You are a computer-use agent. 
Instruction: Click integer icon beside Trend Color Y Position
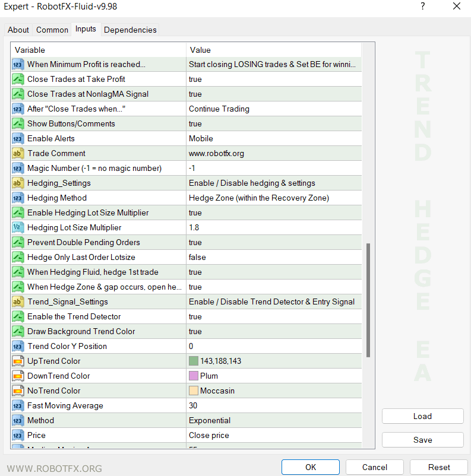(18, 347)
